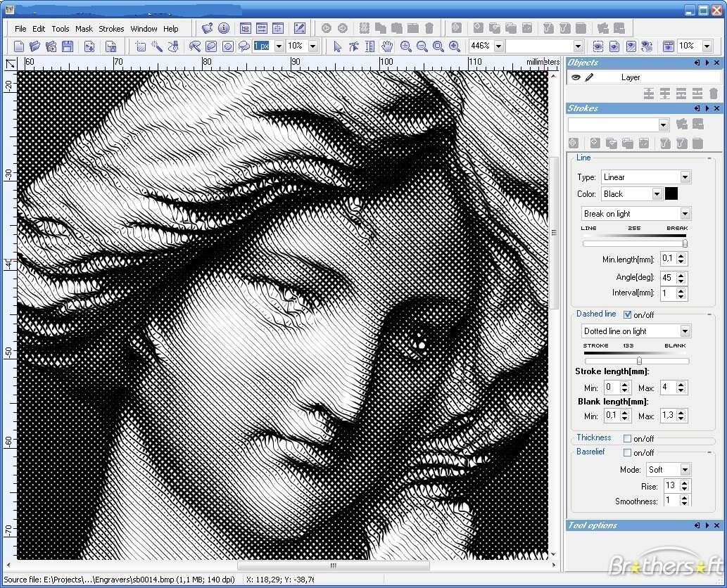
Task: Click the eyes refresh preview icon
Action: [x=647, y=46]
